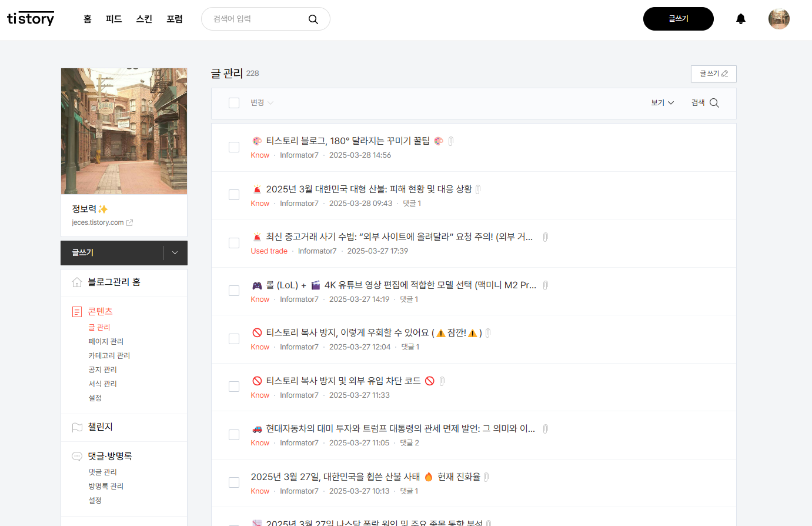
Task: Click the 블로그관리 홈 house icon
Action: coord(77,282)
